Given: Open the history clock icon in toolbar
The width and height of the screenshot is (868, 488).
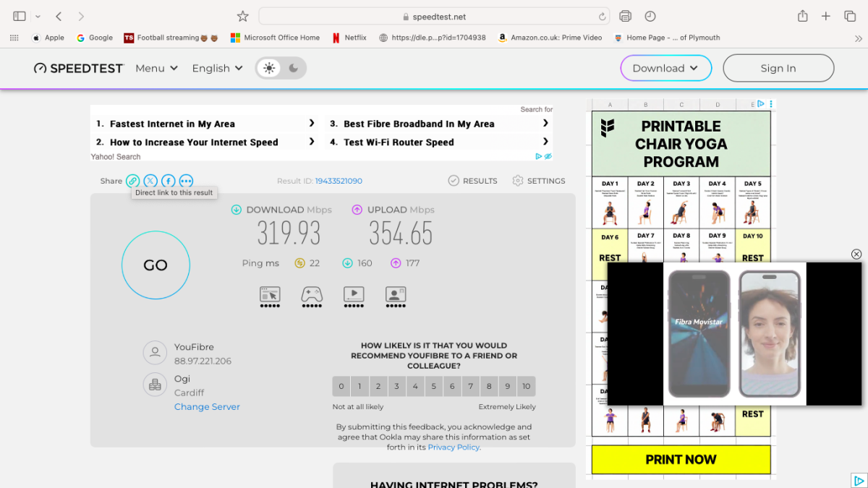Looking at the screenshot, I should (x=650, y=16).
